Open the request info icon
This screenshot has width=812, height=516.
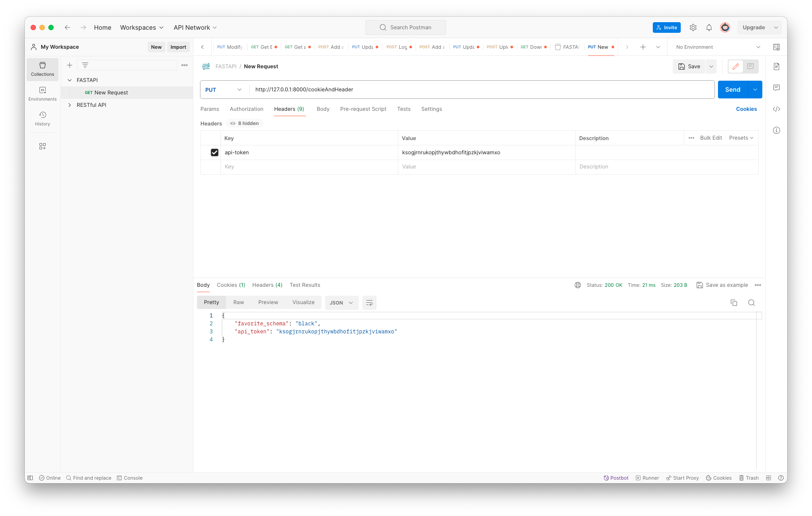[x=777, y=130]
